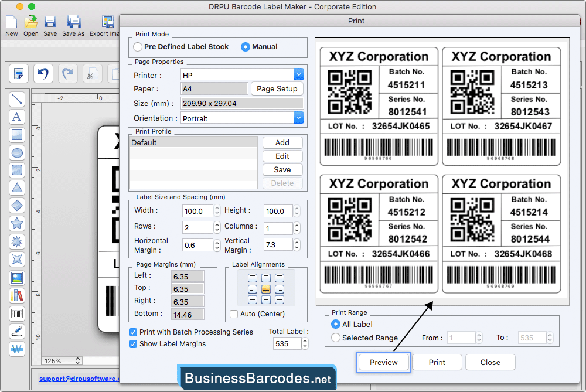Click the Columns stepper arrows
The width and height of the screenshot is (586, 392).
coord(297,227)
